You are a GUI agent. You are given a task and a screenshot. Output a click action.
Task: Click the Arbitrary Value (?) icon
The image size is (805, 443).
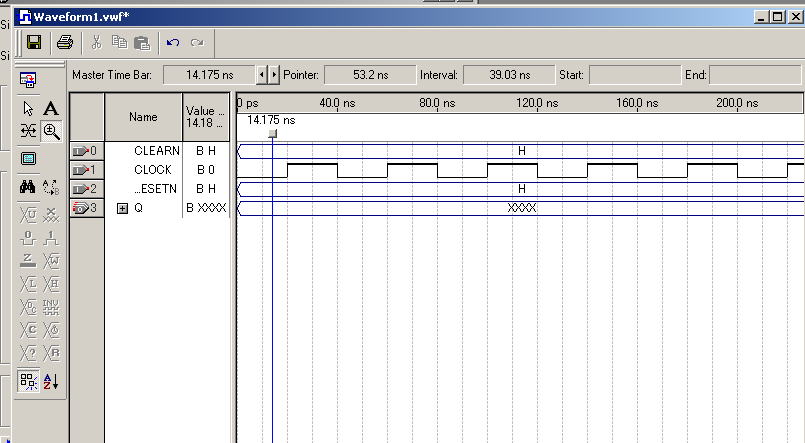pos(28,353)
